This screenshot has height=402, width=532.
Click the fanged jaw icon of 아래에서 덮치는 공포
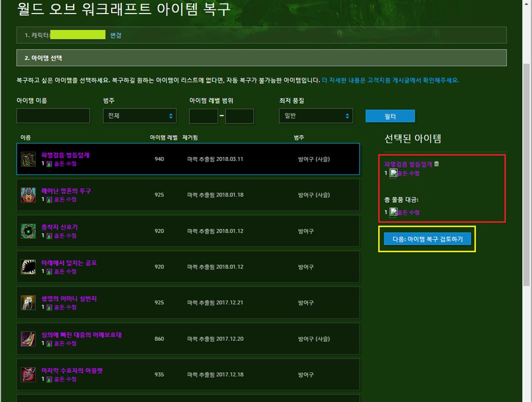[x=28, y=267]
